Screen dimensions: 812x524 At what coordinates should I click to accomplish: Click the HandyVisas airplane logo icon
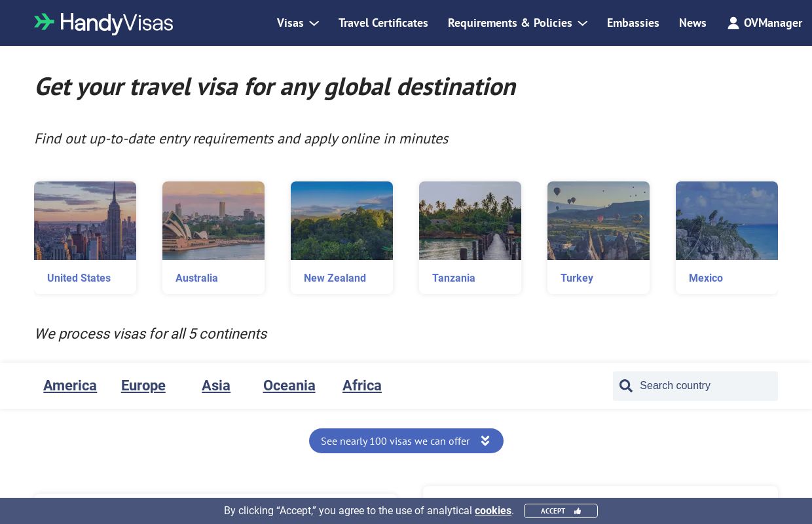(45, 23)
